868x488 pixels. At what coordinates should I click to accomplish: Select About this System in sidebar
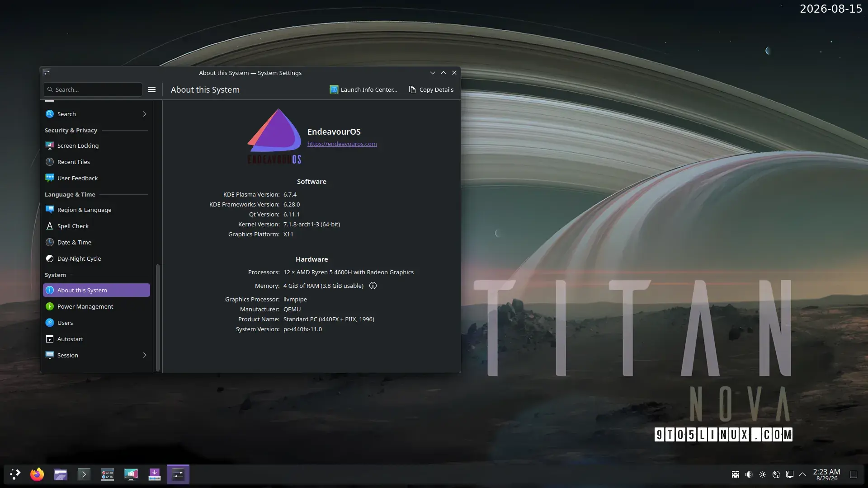(x=96, y=290)
